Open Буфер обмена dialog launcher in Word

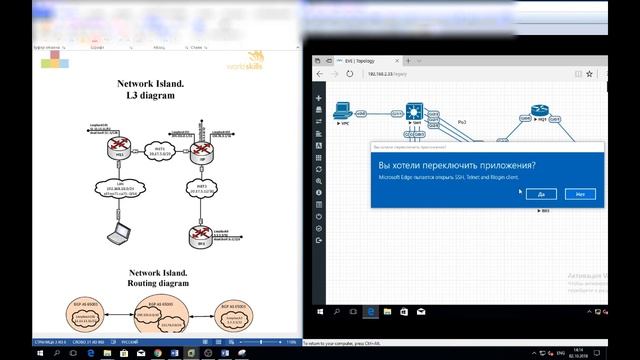coord(64,48)
